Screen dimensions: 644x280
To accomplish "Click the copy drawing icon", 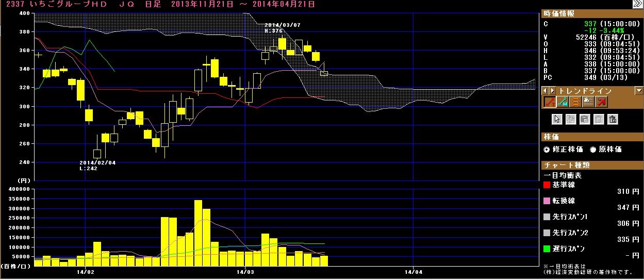I will pos(571,119).
